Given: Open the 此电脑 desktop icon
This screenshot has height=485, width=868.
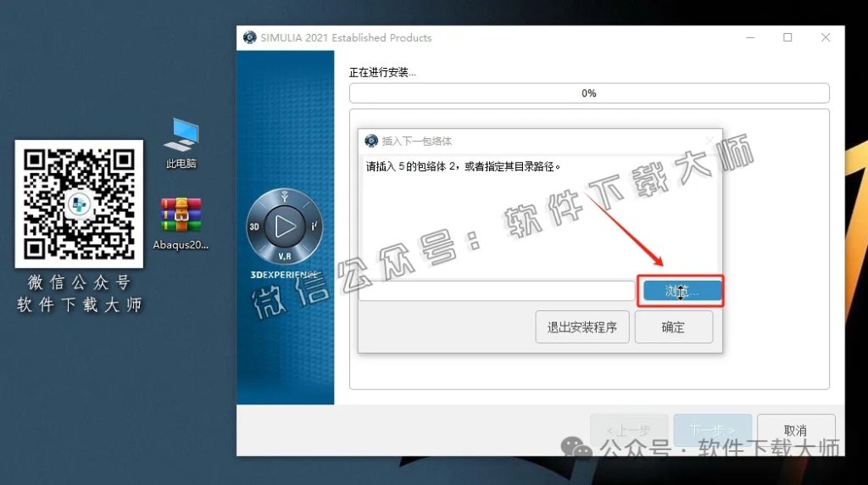Looking at the screenshot, I should pyautogui.click(x=181, y=142).
